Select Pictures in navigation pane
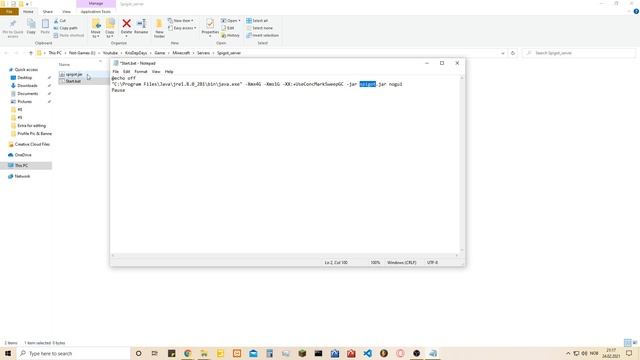The width and height of the screenshot is (640, 360). [24, 102]
